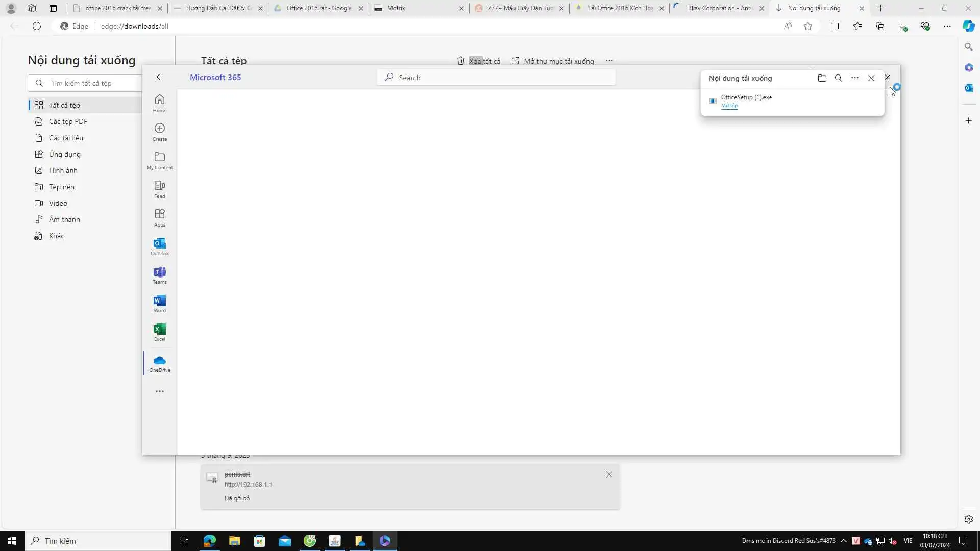Search downloads using popup magnifier icon
Image resolution: width=980 pixels, height=551 pixels.
(x=838, y=78)
